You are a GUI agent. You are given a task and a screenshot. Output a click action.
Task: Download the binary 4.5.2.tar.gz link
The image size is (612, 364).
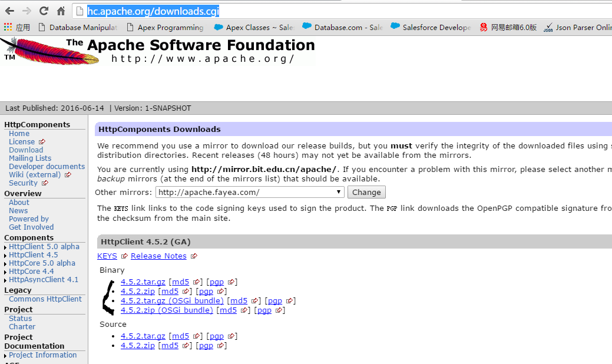coord(143,282)
